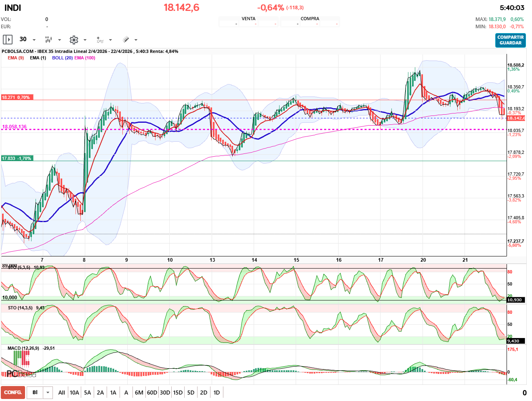The height and width of the screenshot is (401, 532).
Task: Toggle the side panel expand icon
Action: pyautogui.click(x=7, y=40)
